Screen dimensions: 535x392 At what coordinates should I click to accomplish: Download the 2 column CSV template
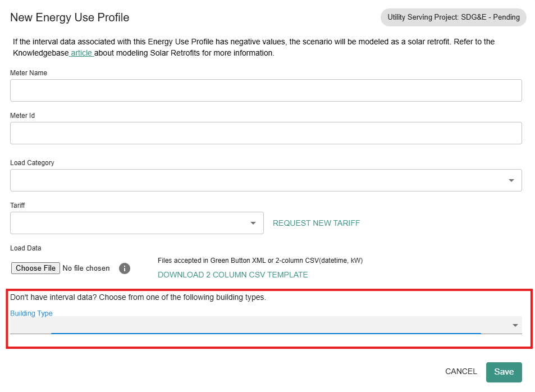[232, 275]
